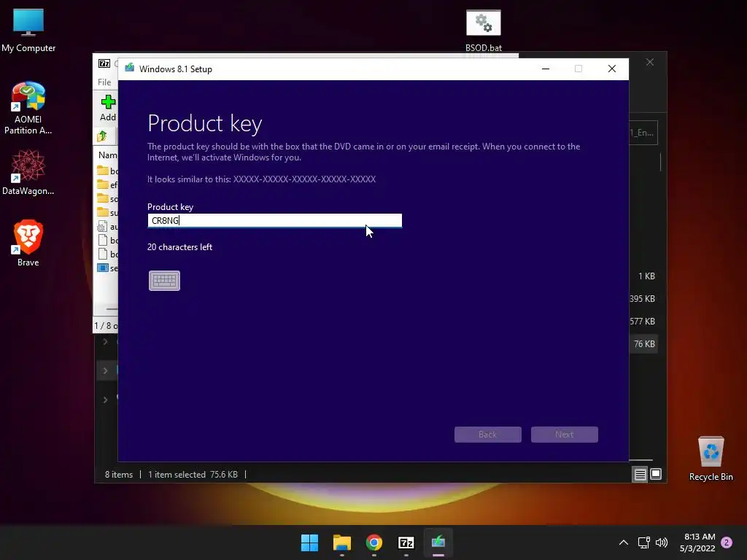Switch to Windows Setup taskbar icon
This screenshot has height=560, width=747.
click(x=438, y=542)
